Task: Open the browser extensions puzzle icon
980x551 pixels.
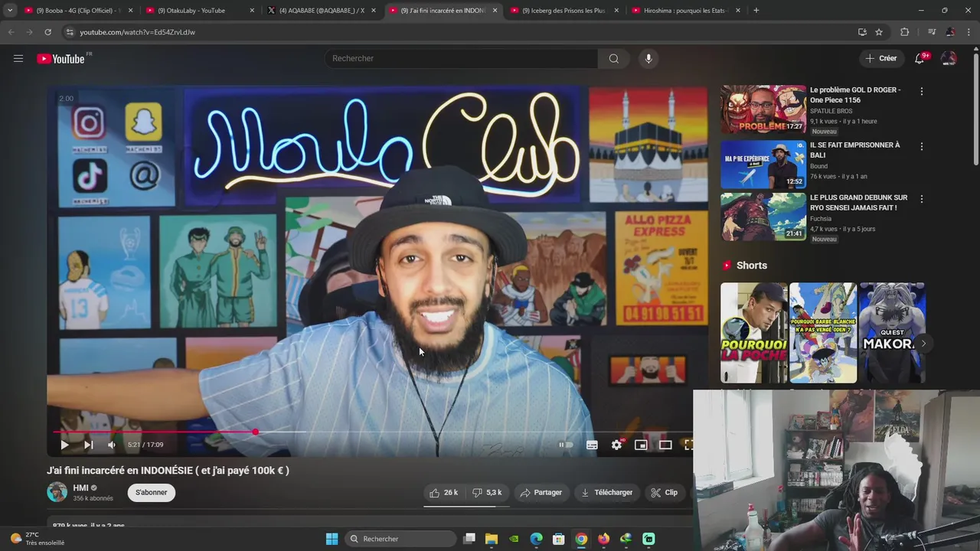Action: [x=905, y=32]
